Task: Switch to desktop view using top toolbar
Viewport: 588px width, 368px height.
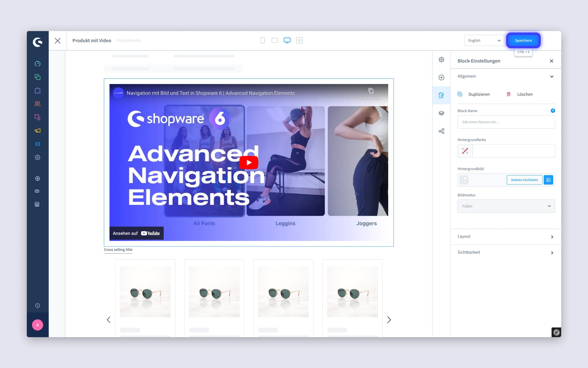Action: (x=287, y=40)
